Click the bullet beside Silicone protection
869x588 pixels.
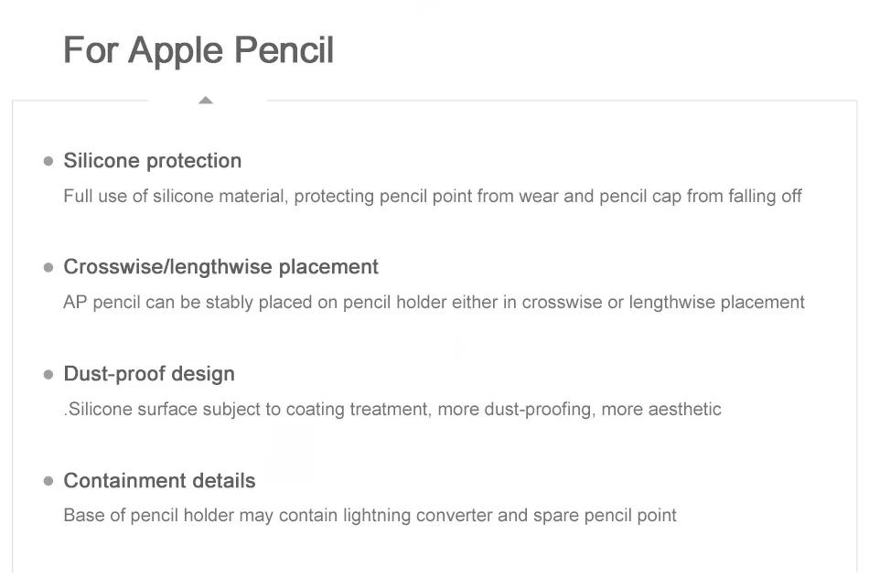[48, 161]
